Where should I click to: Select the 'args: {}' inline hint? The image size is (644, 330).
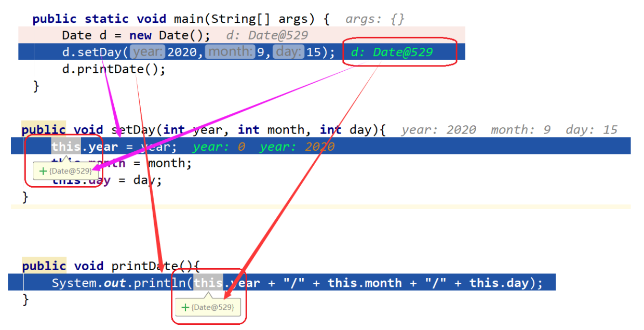coord(375,19)
